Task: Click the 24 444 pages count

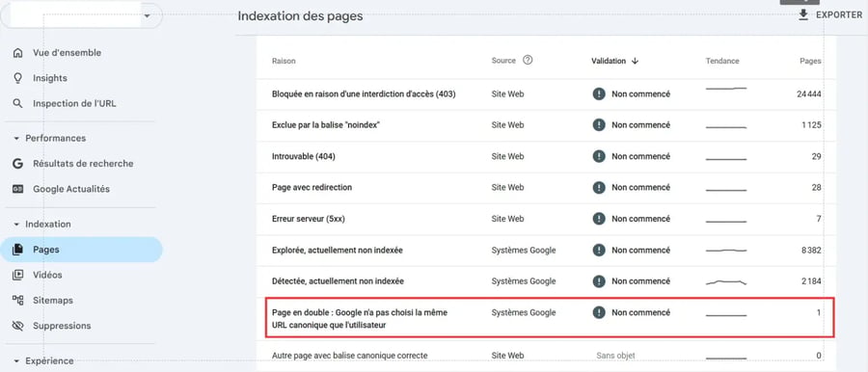Action: [809, 94]
